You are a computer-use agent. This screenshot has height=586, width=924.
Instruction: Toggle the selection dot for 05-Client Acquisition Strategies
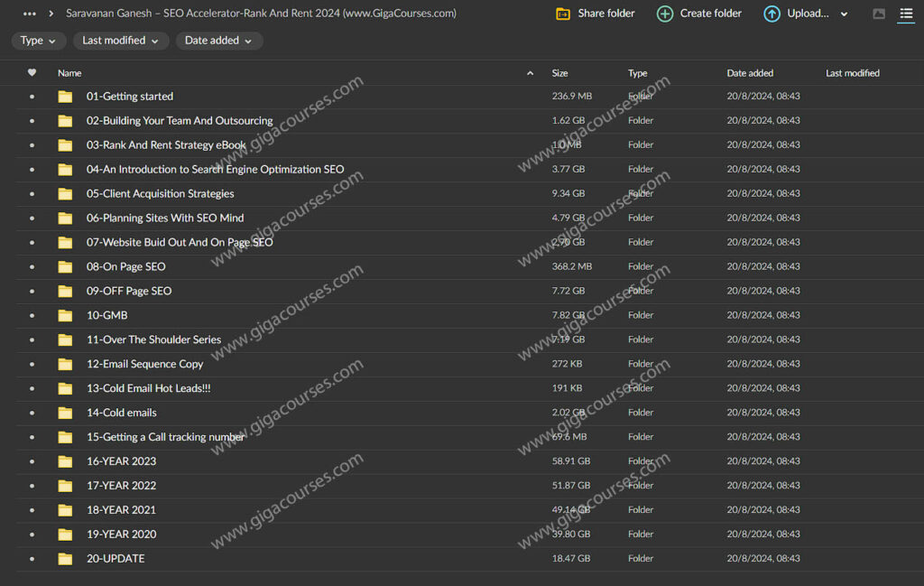[33, 193]
